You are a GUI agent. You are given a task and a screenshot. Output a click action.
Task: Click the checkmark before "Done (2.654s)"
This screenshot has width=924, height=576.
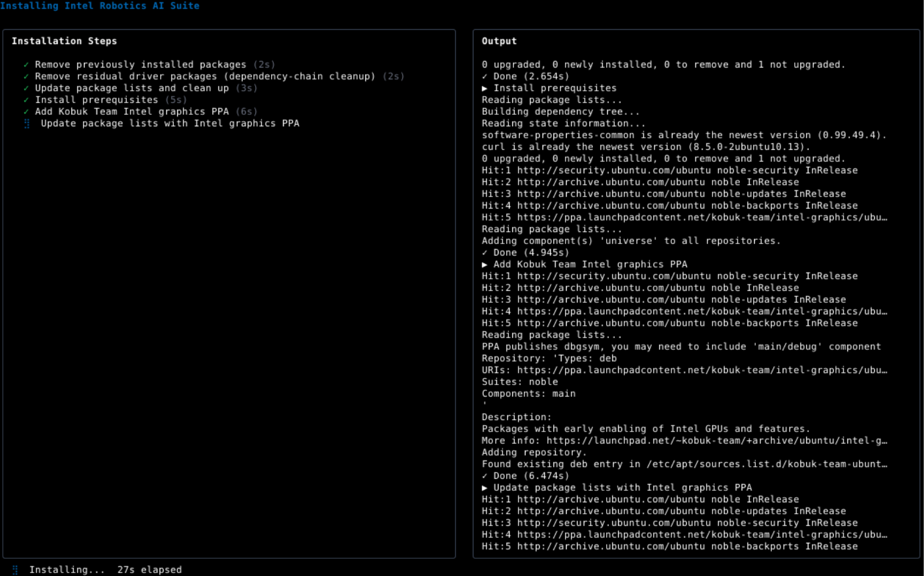click(x=485, y=77)
